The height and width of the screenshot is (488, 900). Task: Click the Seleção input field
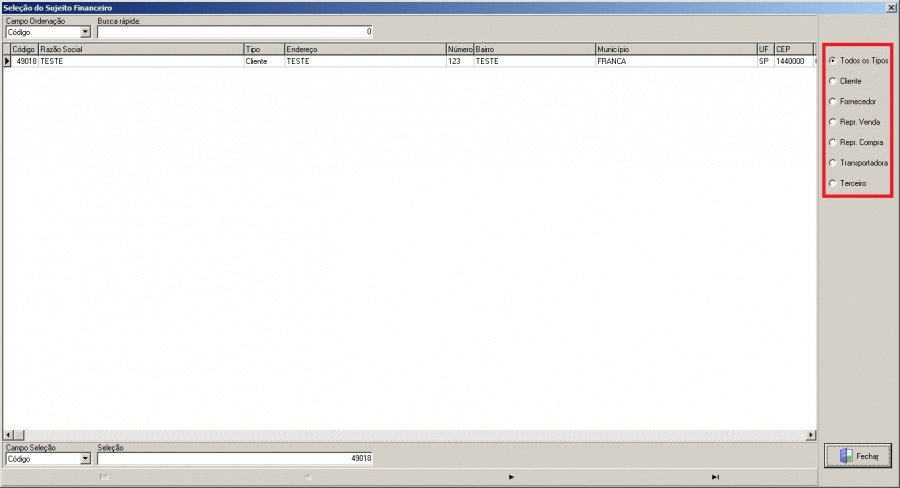click(x=235, y=459)
